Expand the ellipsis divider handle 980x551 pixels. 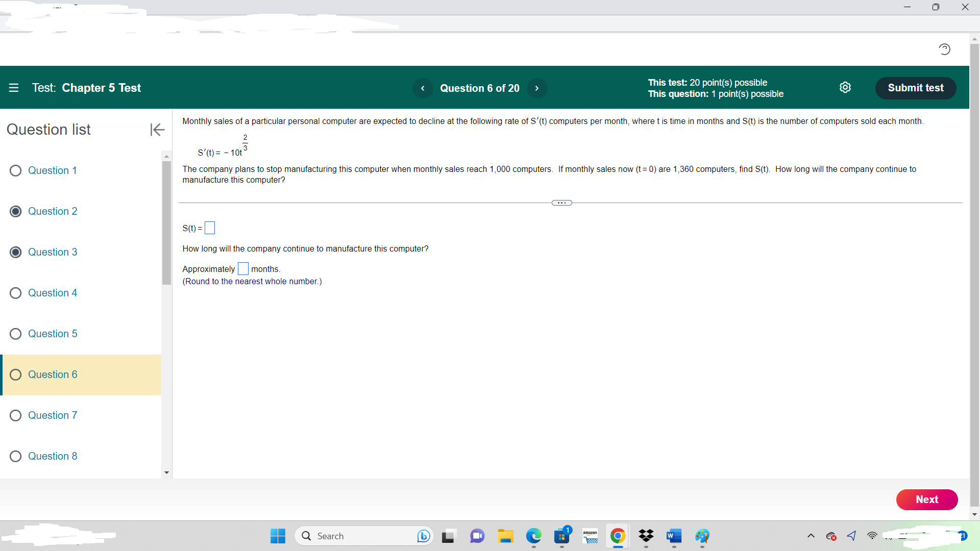[561, 203]
